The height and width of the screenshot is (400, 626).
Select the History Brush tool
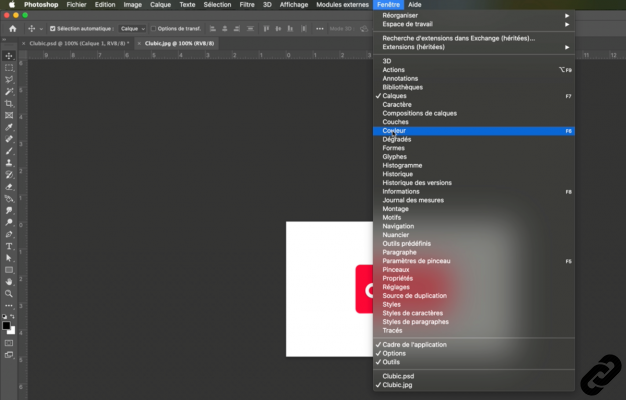pos(9,175)
